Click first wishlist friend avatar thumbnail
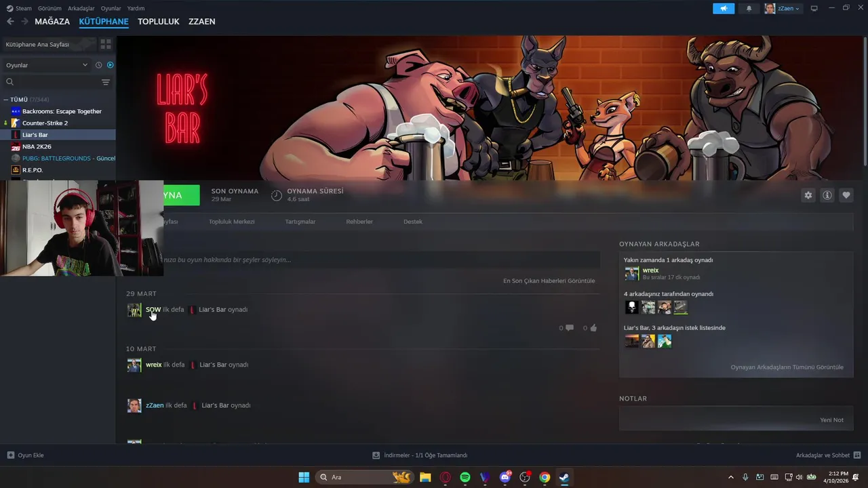 (x=632, y=341)
